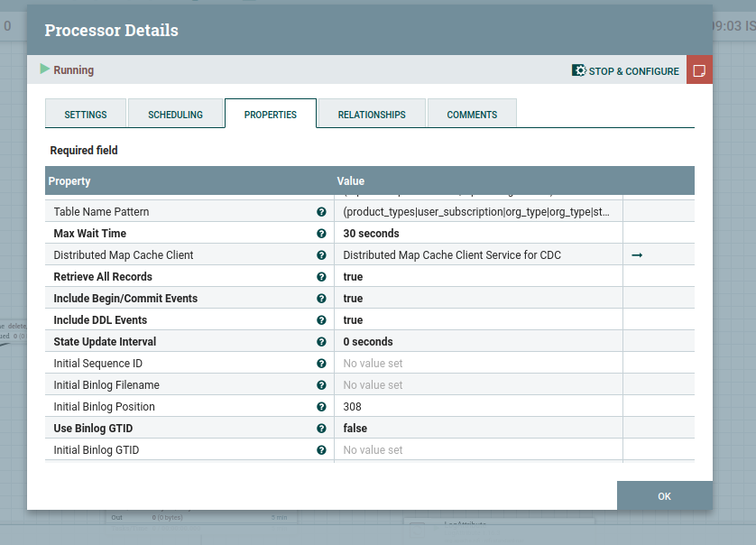The width and height of the screenshot is (756, 545).
Task: Select the '308' binlog position value
Action: click(x=353, y=407)
